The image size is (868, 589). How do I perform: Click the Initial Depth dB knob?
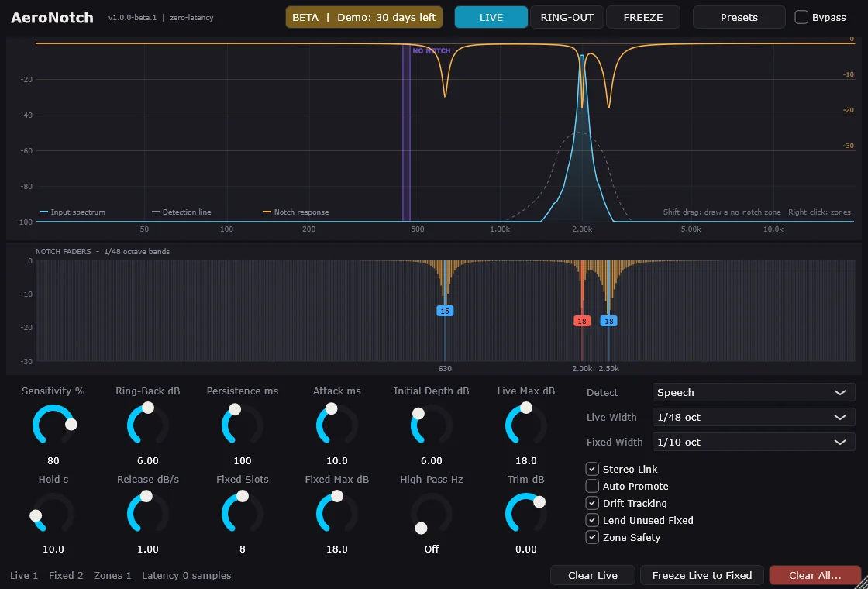coord(431,425)
